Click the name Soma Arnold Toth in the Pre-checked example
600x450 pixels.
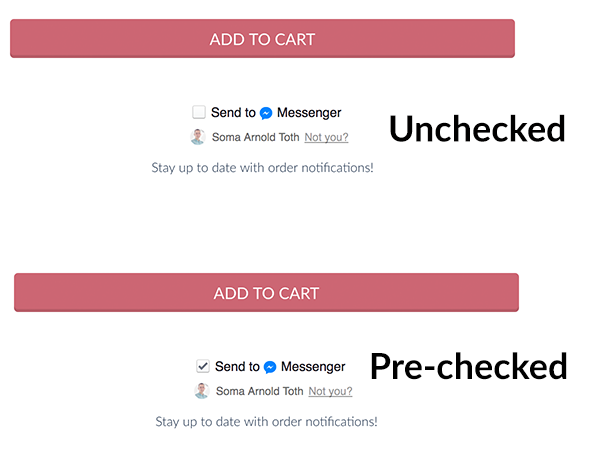point(259,391)
